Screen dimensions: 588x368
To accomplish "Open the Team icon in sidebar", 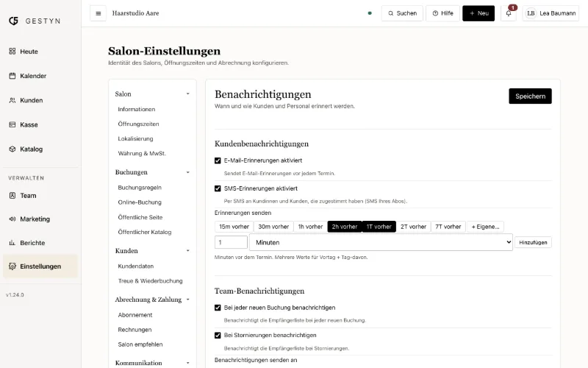I will (x=12, y=195).
